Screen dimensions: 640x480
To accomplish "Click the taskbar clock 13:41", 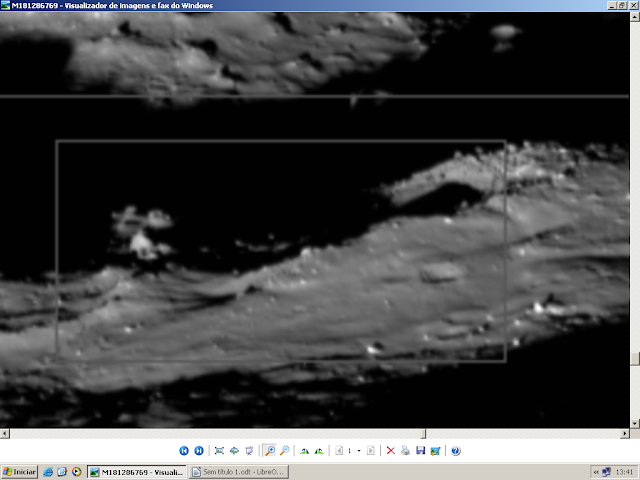I will 624,472.
